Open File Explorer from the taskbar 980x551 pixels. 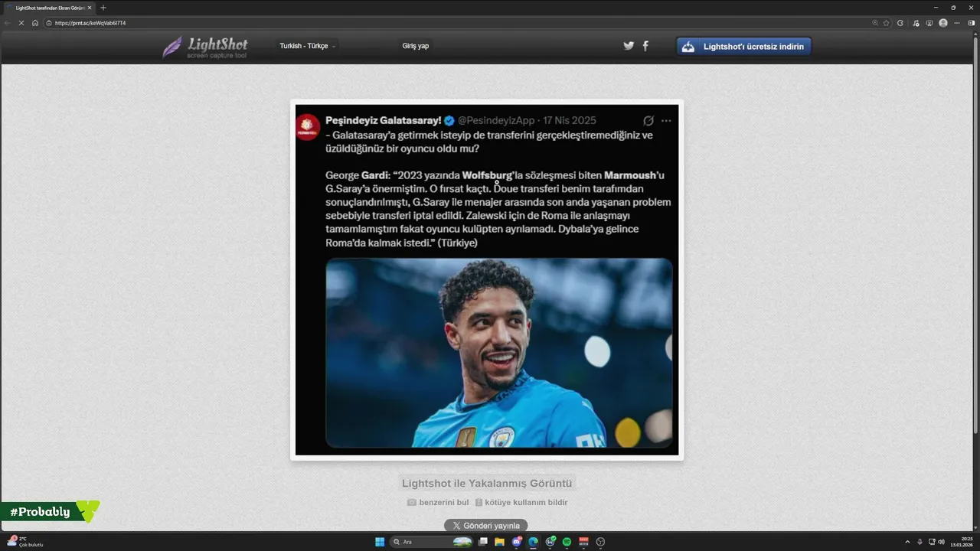coord(500,542)
